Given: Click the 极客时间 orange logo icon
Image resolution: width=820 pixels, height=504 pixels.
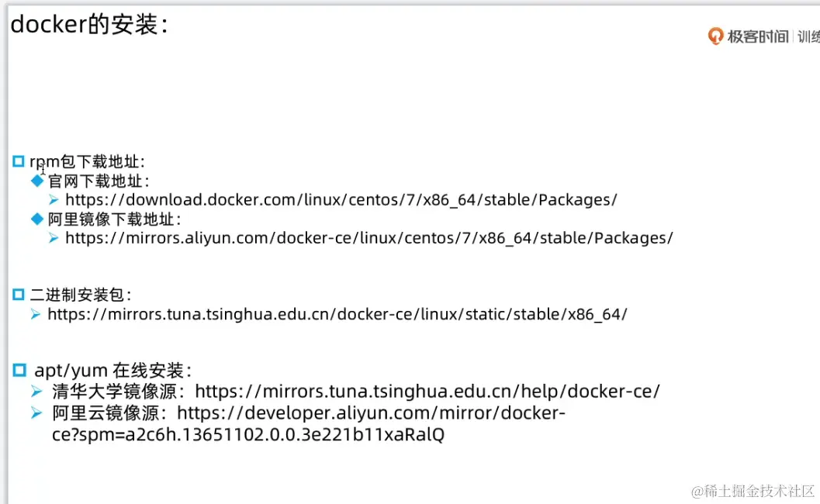Looking at the screenshot, I should click(715, 36).
